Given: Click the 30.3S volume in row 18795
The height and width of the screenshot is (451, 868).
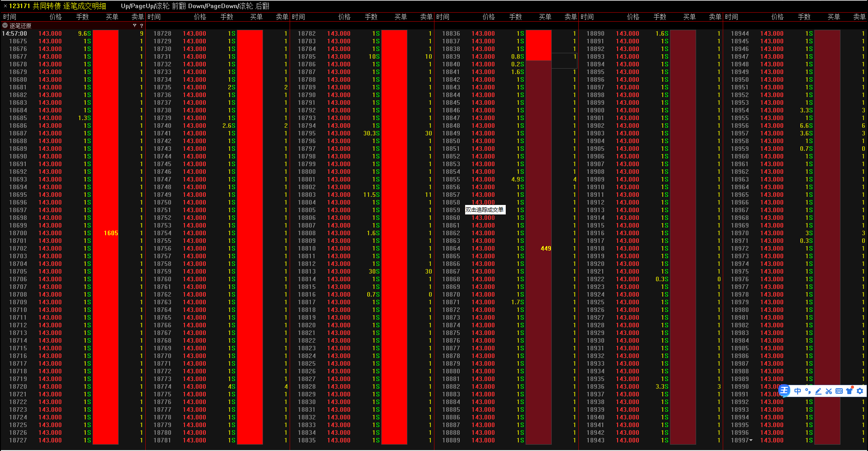Looking at the screenshot, I should coord(372,133).
